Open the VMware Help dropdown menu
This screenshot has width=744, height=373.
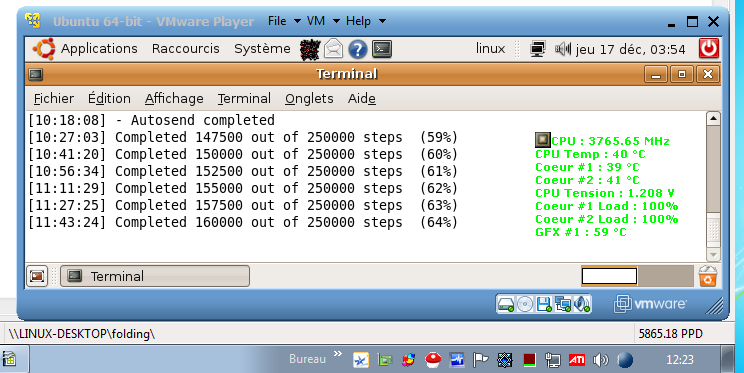pos(365,21)
